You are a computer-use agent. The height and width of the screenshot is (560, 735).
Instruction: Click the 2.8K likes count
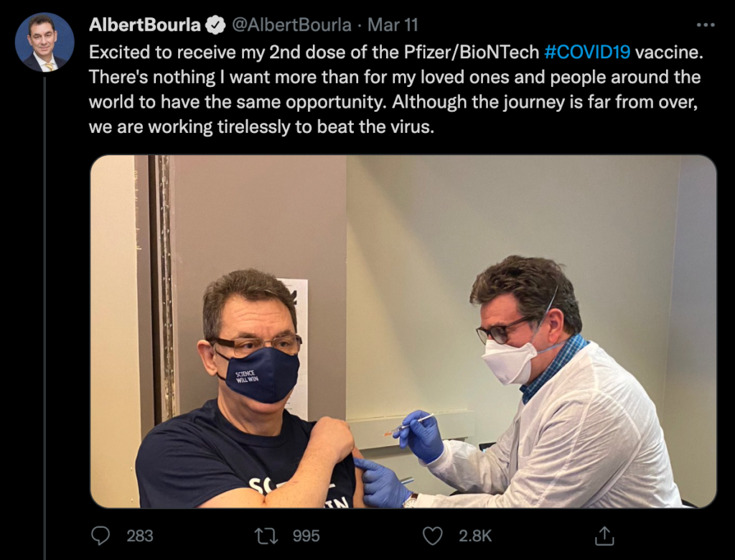pos(475,536)
